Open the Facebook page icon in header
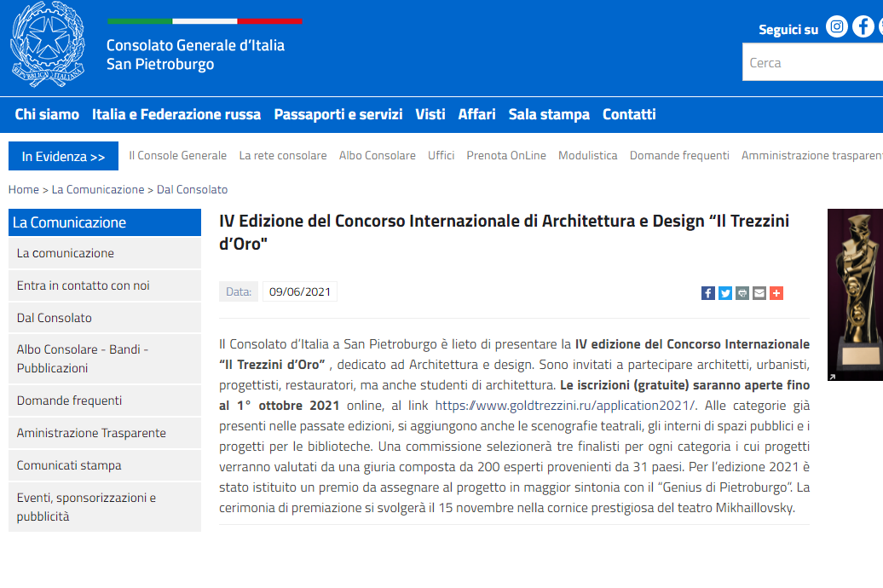This screenshot has width=883, height=588. click(x=863, y=26)
